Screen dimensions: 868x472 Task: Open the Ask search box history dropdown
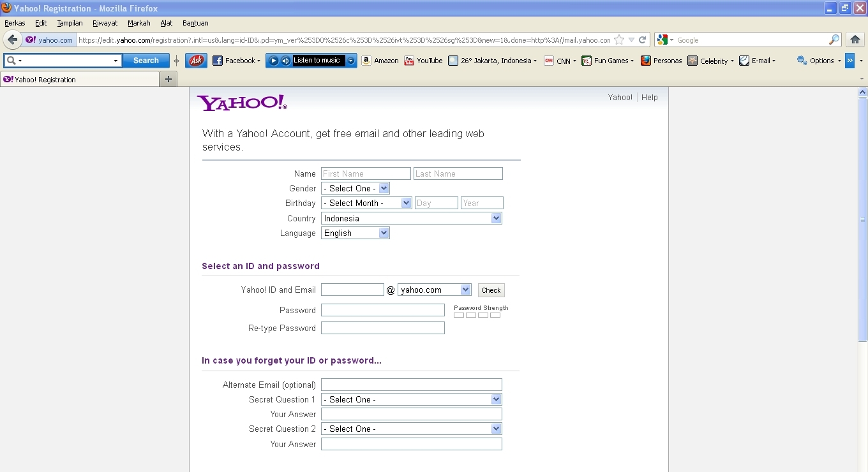point(116,61)
